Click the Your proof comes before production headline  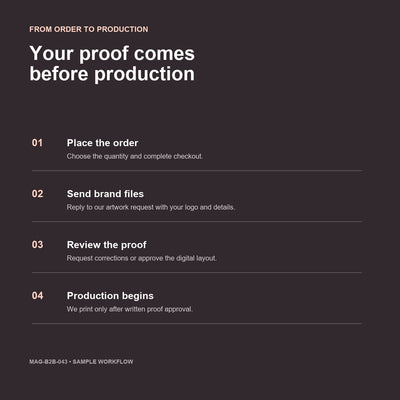[x=112, y=63]
